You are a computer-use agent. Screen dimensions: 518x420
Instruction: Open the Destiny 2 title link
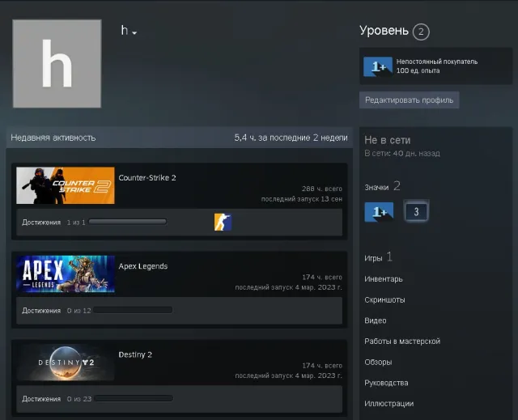(x=135, y=354)
